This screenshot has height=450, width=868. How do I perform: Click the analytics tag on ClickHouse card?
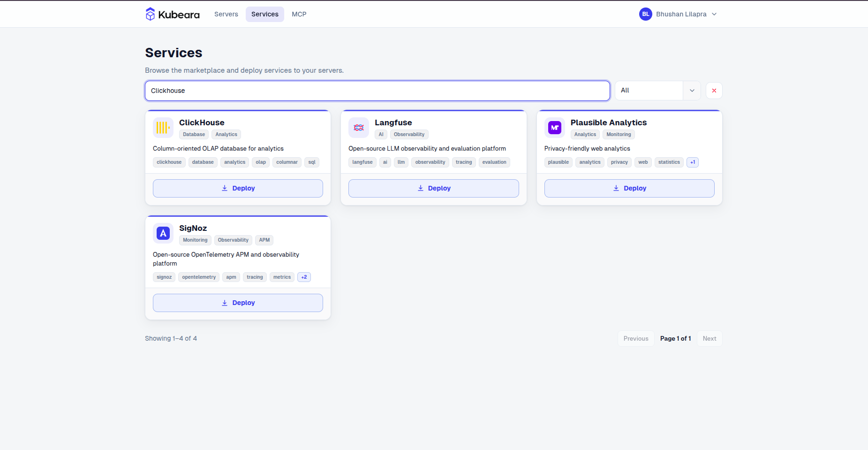tap(235, 162)
